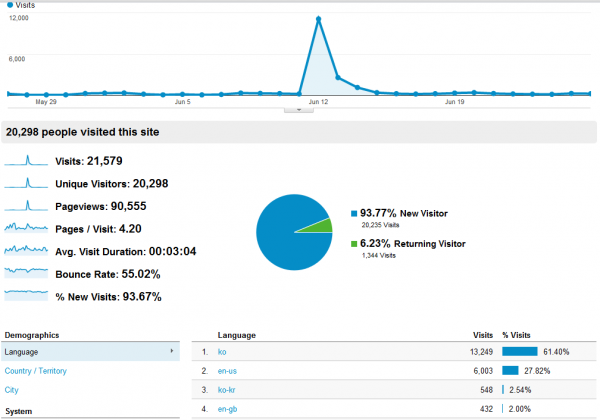Click the June 12 peak data point
The image size is (600, 420).
click(319, 18)
